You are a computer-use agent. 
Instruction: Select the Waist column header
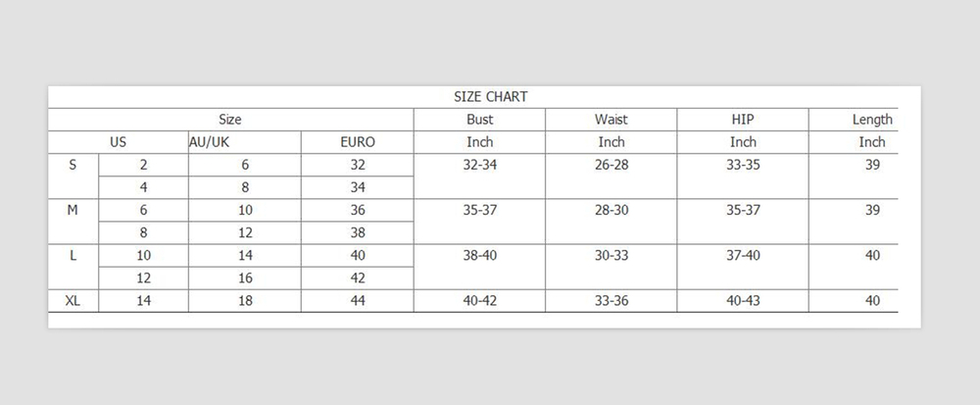coord(612,120)
